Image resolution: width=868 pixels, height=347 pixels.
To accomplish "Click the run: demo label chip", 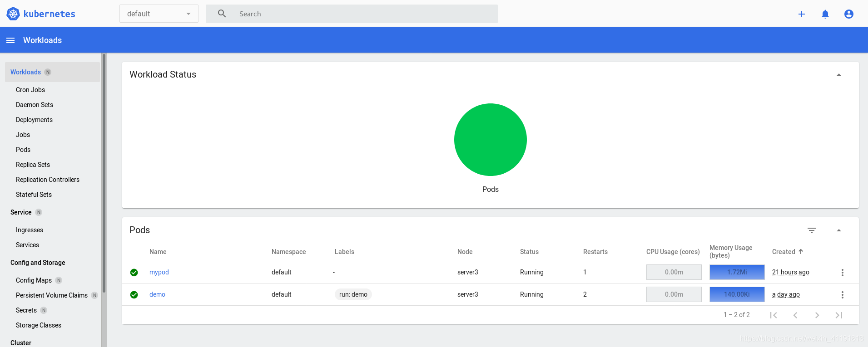I will tap(353, 294).
